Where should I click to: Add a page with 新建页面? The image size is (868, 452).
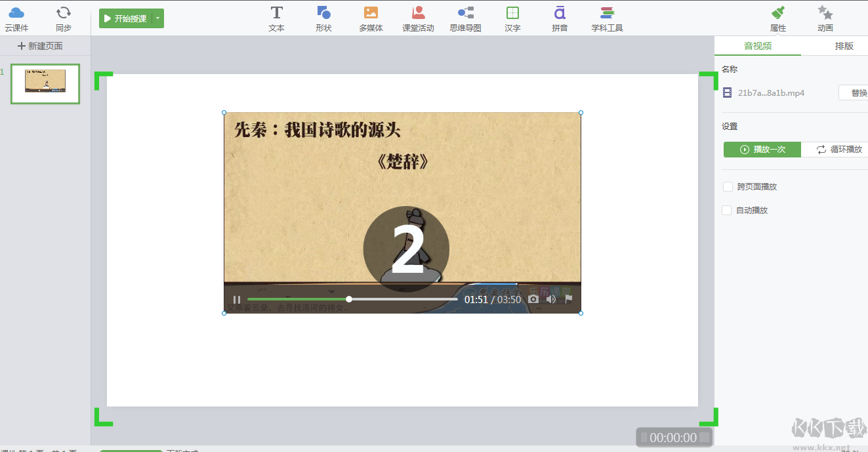[41, 46]
